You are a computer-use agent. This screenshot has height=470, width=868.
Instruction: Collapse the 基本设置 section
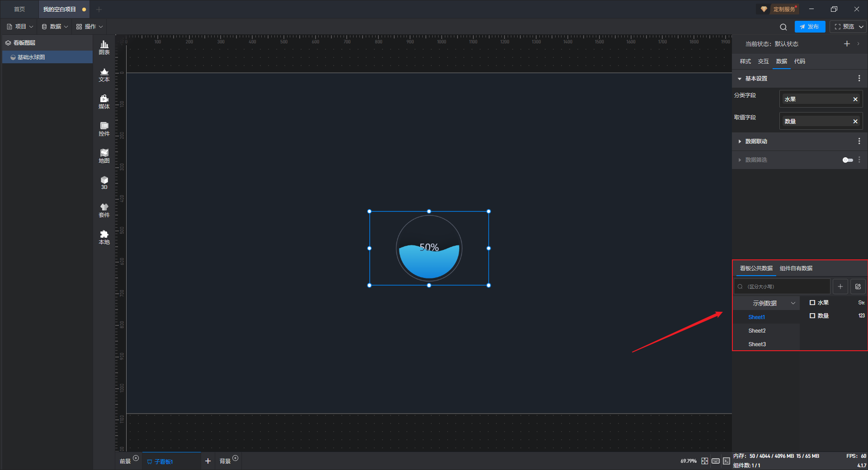coord(740,79)
